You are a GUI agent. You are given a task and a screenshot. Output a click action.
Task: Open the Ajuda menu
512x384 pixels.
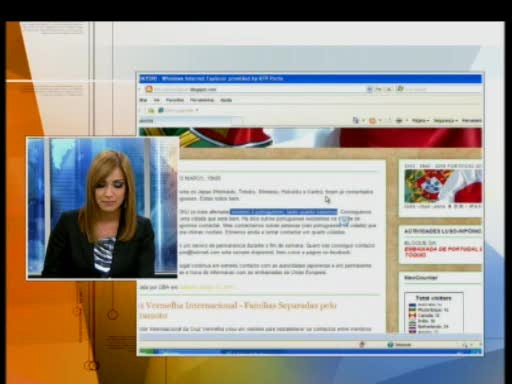(x=226, y=100)
